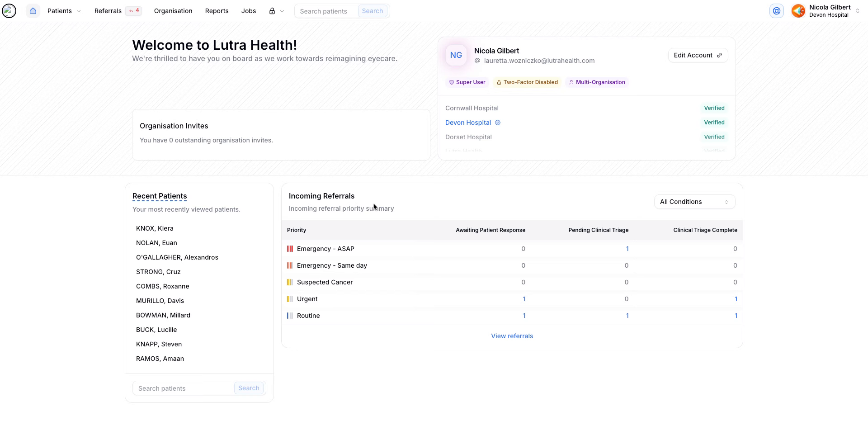Open patient COMBS, Roxanne
868x435 pixels.
coord(163,286)
